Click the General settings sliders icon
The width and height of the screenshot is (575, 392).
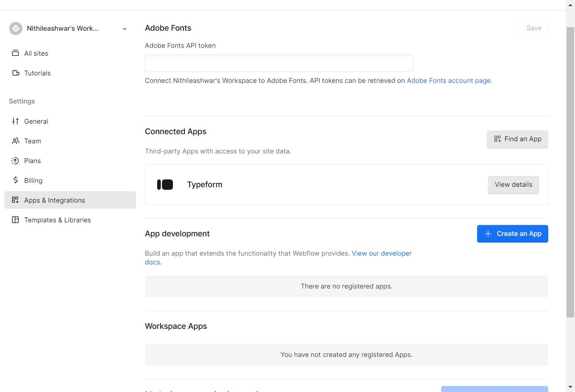(15, 121)
